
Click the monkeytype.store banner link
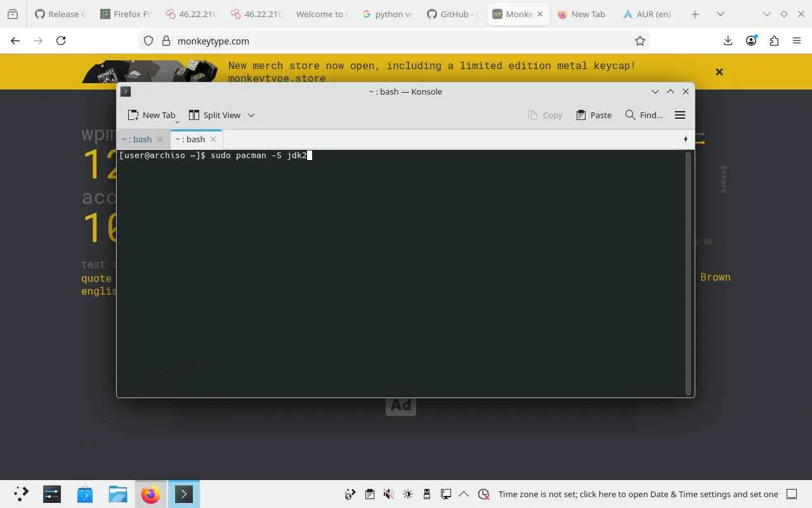pyautogui.click(x=277, y=79)
